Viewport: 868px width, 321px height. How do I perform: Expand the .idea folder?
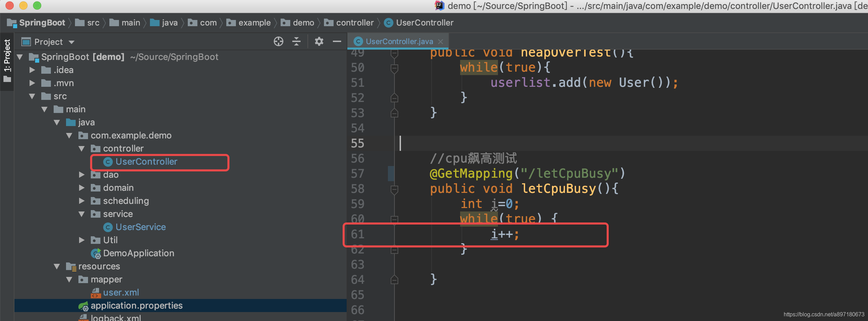32,70
